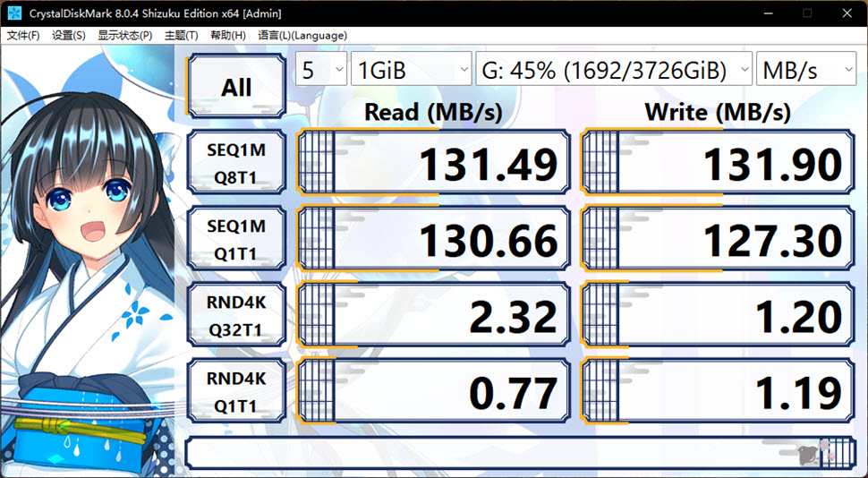The width and height of the screenshot is (868, 478).
Task: Expand the 1GiB test size dropdown
Action: point(412,69)
